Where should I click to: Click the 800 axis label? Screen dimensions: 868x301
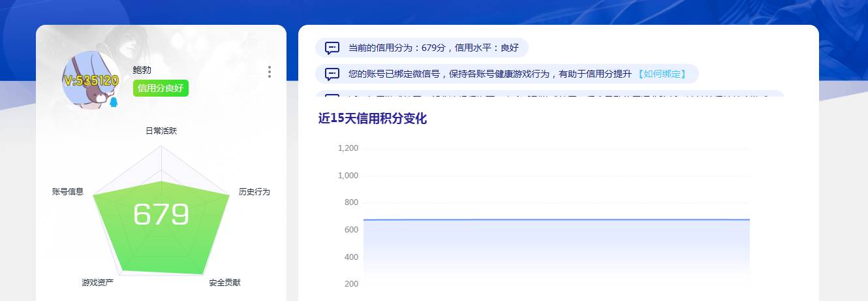coord(351,202)
